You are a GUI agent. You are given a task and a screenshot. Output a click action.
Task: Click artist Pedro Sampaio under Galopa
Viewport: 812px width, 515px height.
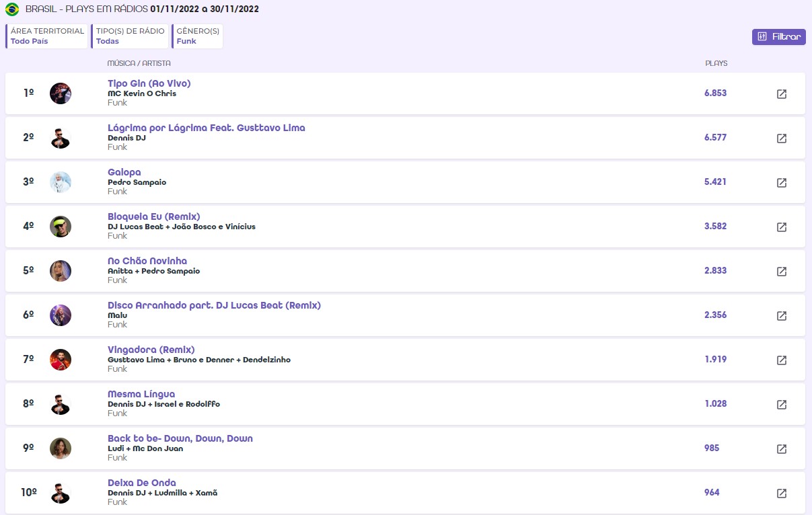(137, 182)
